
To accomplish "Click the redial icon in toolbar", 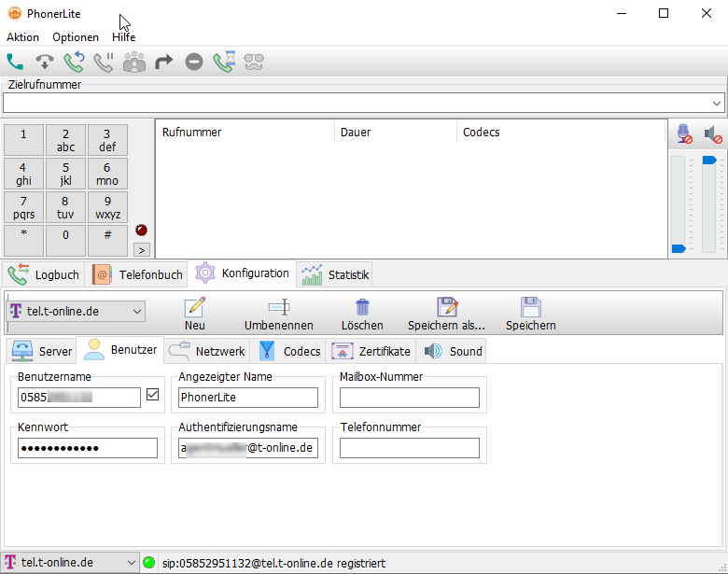I will (74, 63).
